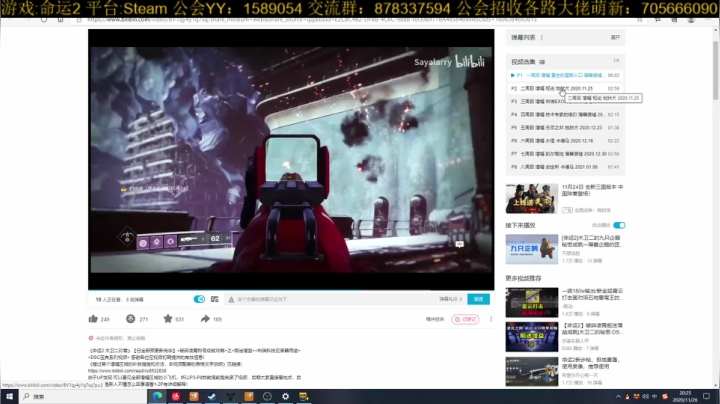This screenshot has width=720, height=404.
Task: Open the Windows Start menu
Action: (x=9, y=396)
